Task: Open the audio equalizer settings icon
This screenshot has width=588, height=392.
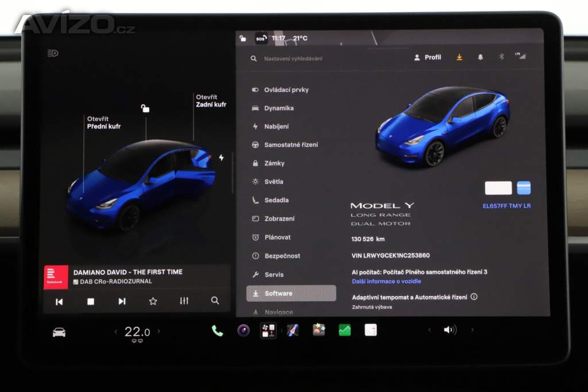Action: click(x=184, y=301)
